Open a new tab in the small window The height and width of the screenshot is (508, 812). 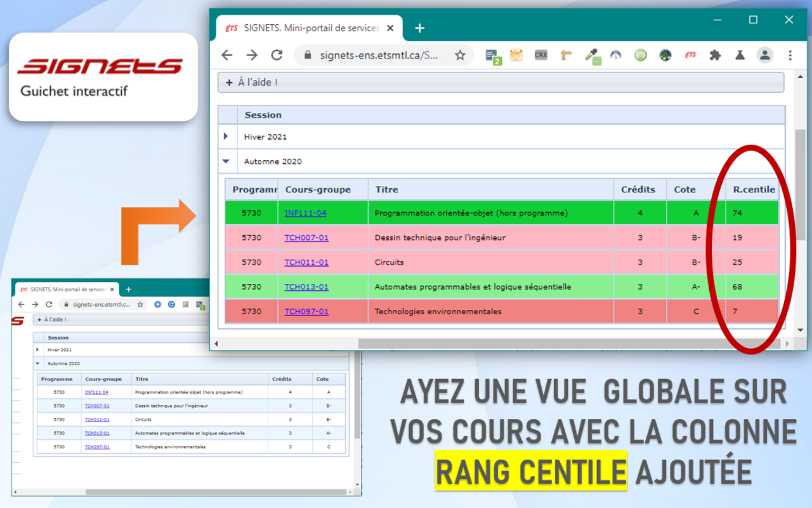click(128, 290)
